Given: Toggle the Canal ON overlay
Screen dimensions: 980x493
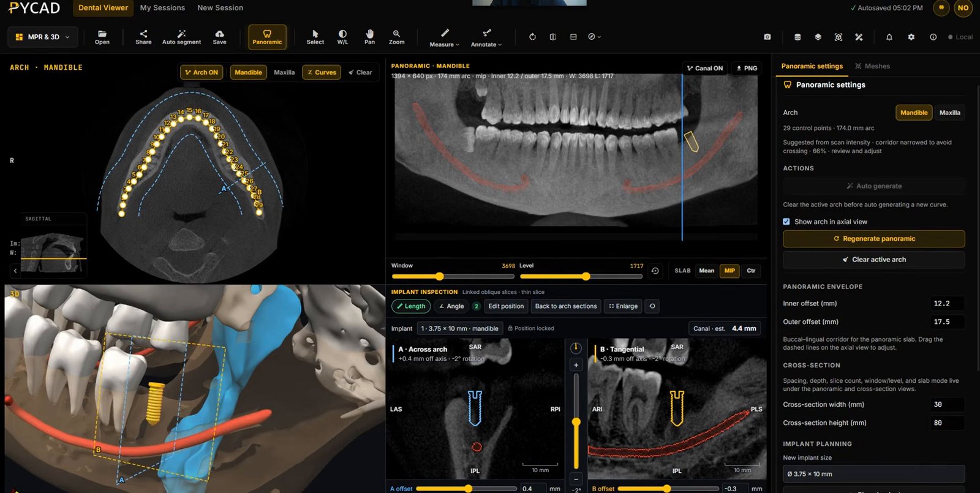Looking at the screenshot, I should click(705, 68).
